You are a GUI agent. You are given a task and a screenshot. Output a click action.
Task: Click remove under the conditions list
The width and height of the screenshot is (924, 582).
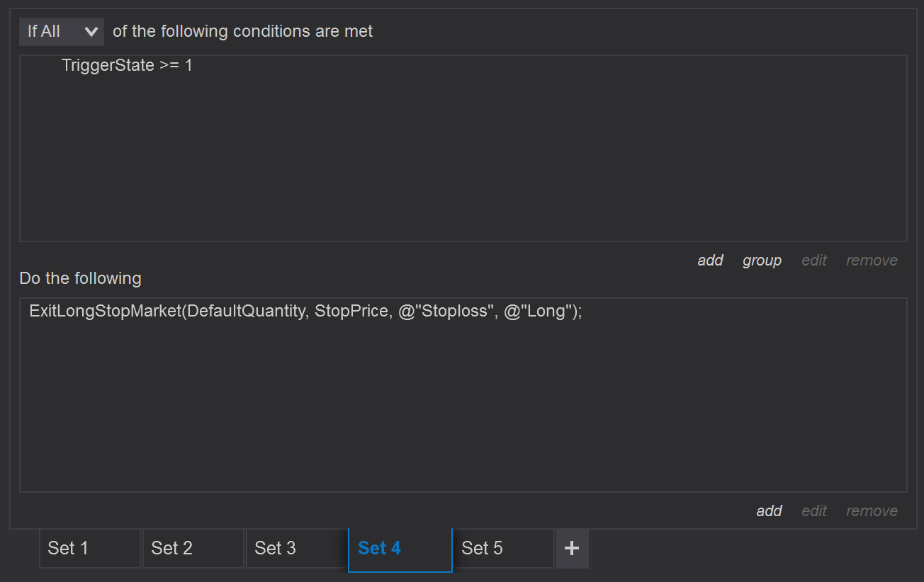click(872, 261)
